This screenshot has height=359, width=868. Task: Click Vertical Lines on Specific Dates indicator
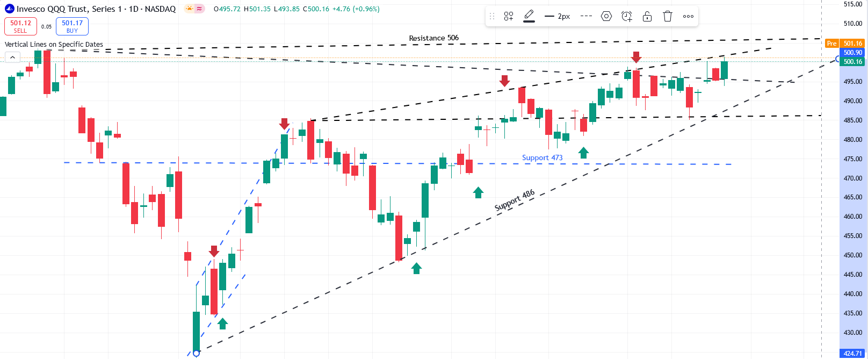(54, 44)
